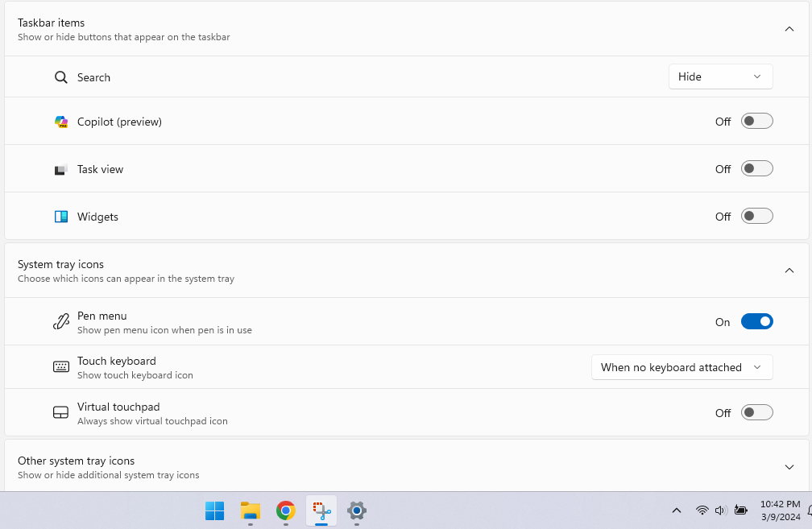Image resolution: width=812 pixels, height=529 pixels.
Task: Collapse the Taskbar items section chevron
Action: click(789, 29)
